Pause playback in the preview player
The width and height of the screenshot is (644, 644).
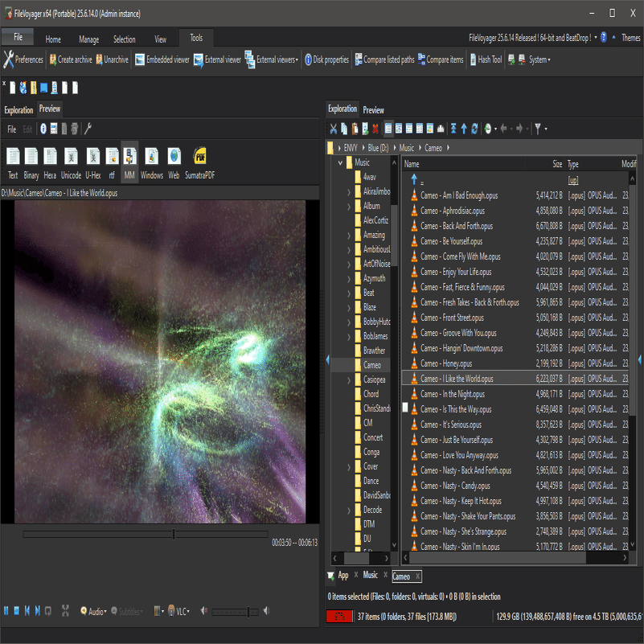[x=6, y=611]
